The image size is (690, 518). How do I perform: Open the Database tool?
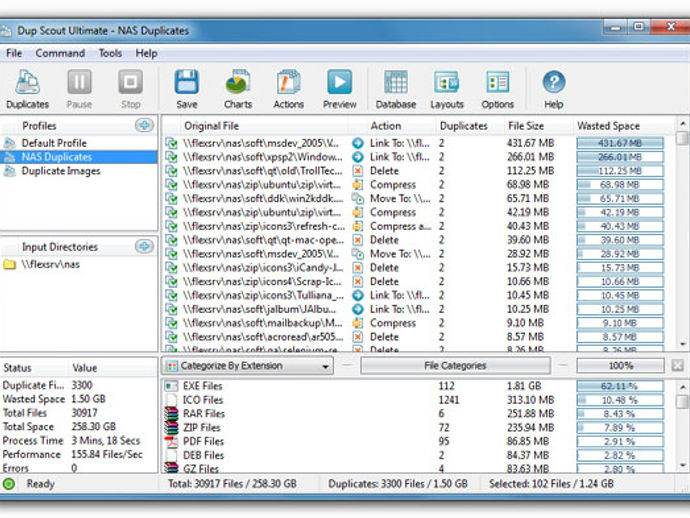396,82
